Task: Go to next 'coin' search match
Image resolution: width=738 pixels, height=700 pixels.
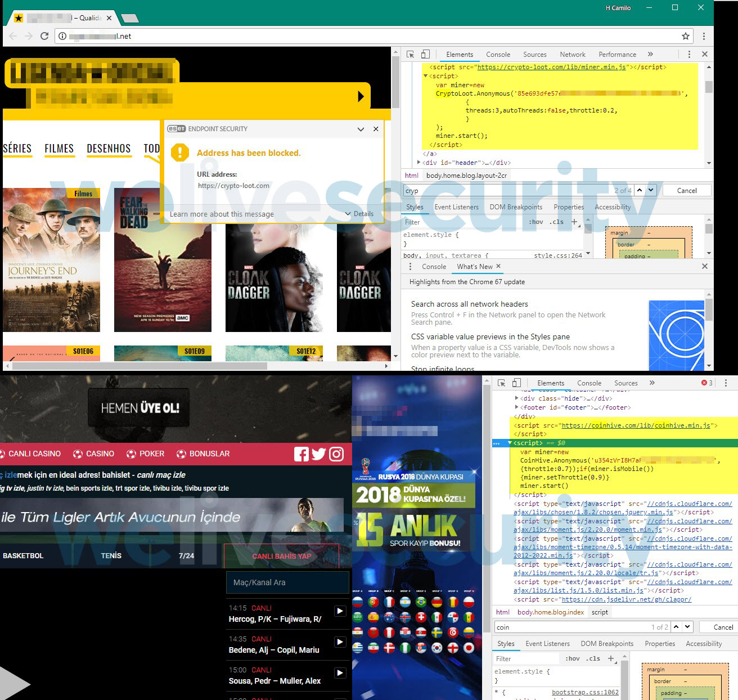Action: pos(688,627)
